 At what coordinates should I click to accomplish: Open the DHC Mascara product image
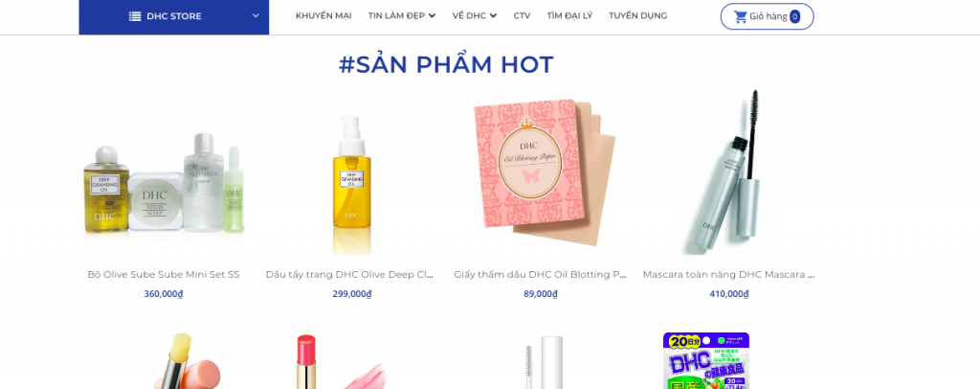coord(728,172)
